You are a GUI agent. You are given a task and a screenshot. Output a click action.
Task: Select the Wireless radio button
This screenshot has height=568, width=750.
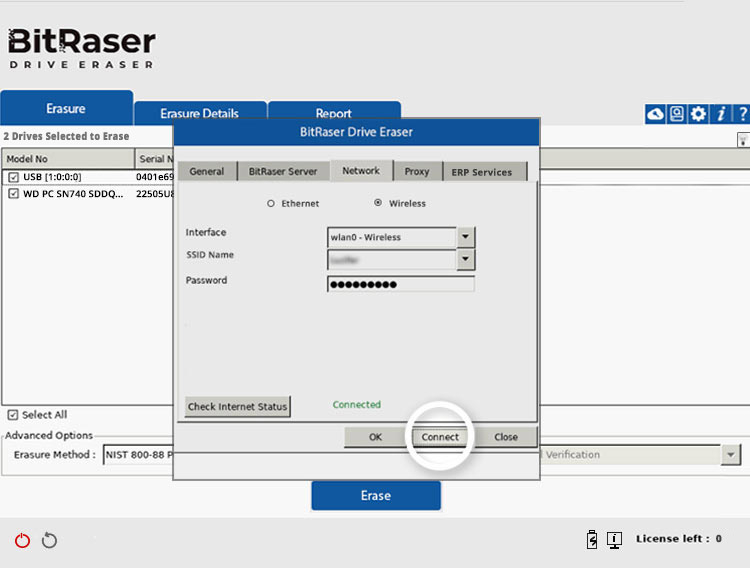(x=378, y=203)
